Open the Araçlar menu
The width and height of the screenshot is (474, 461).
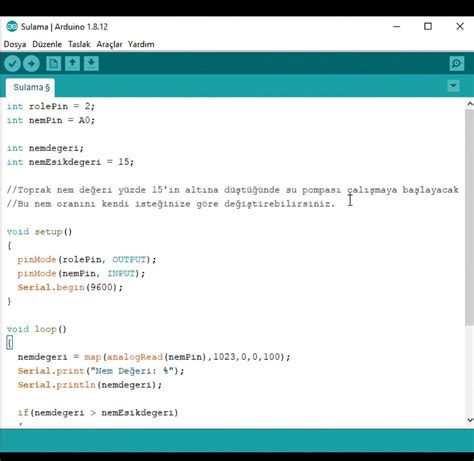click(109, 44)
